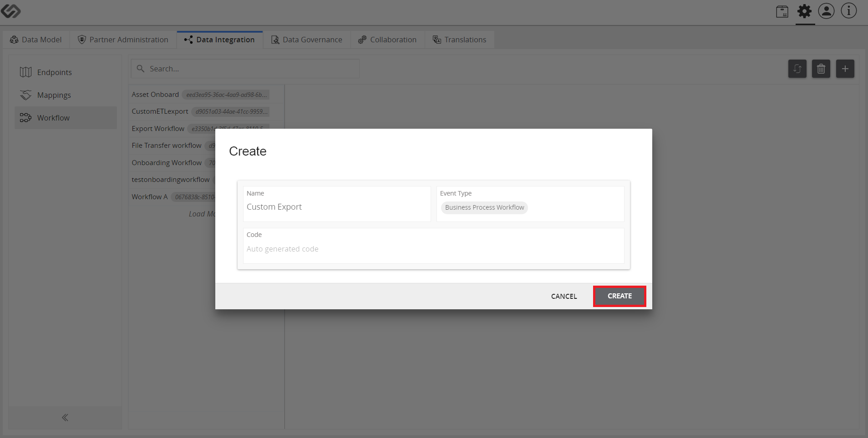
Task: Select the File Transfer workflow row
Action: tap(172, 146)
